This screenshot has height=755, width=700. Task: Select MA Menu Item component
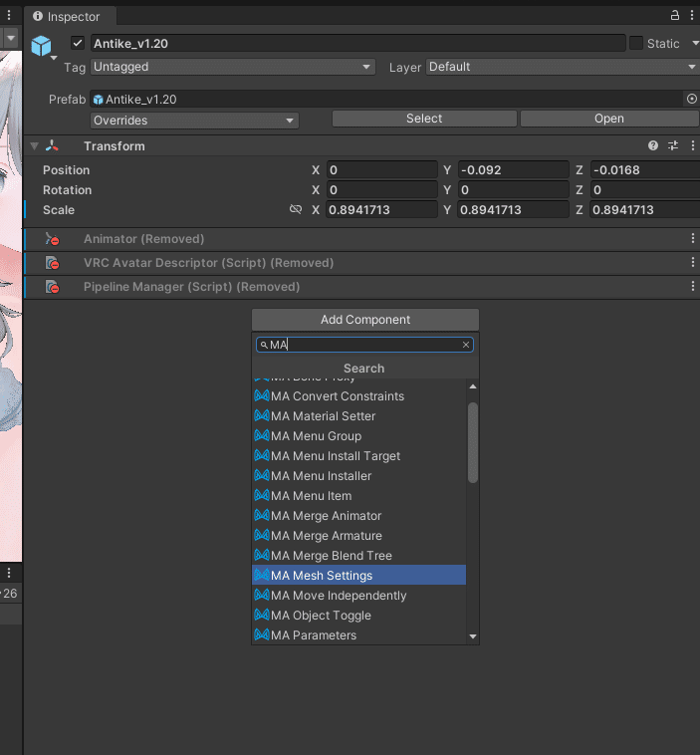click(359, 496)
